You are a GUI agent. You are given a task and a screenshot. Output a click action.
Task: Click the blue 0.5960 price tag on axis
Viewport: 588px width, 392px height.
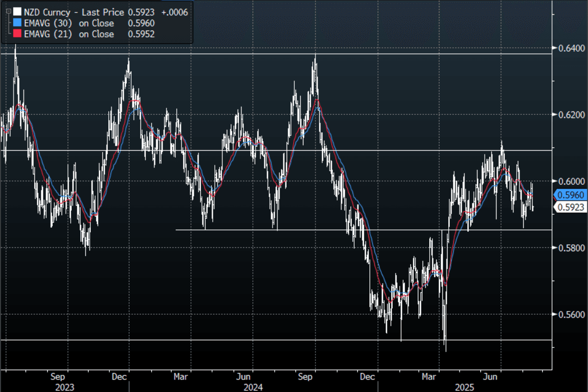[569, 195]
